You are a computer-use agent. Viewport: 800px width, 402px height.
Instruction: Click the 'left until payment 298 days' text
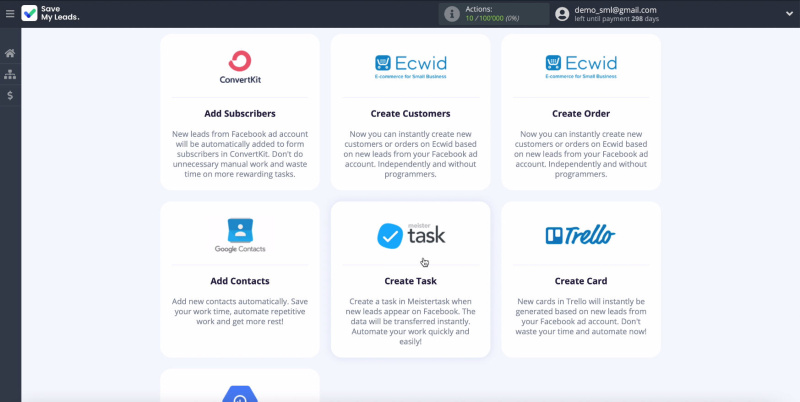[x=616, y=19]
